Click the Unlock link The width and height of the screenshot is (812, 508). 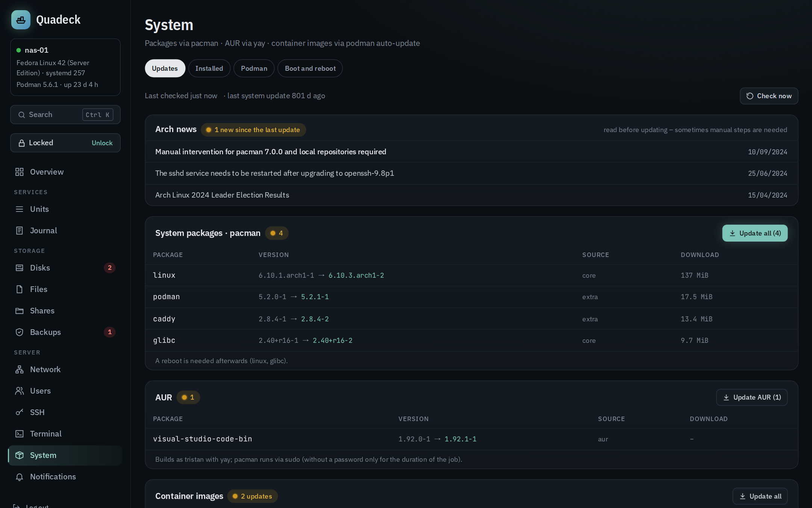pyautogui.click(x=102, y=143)
